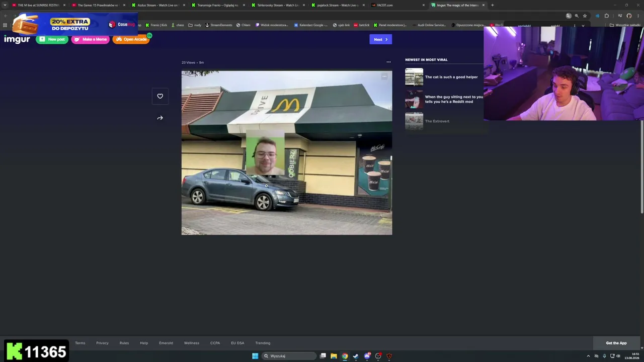Open the Panel moderatora bookmark
This screenshot has height=362, width=644.
[x=390, y=25]
